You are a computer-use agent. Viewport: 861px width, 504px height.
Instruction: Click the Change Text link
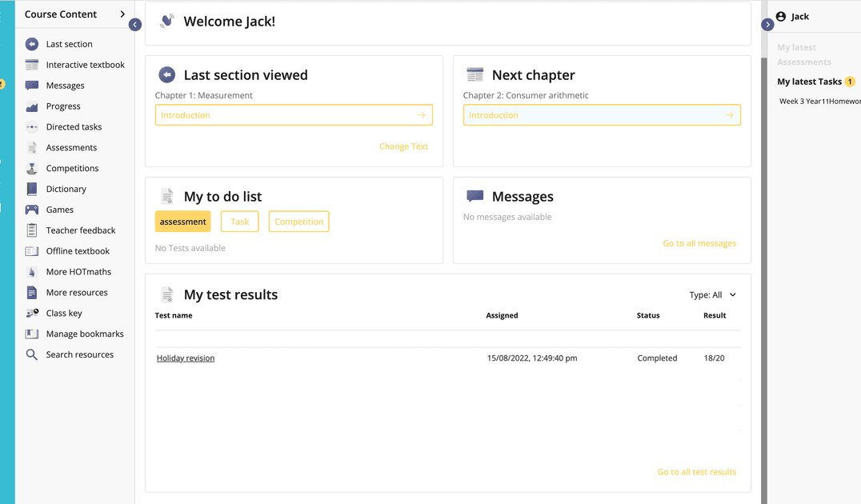tap(403, 146)
